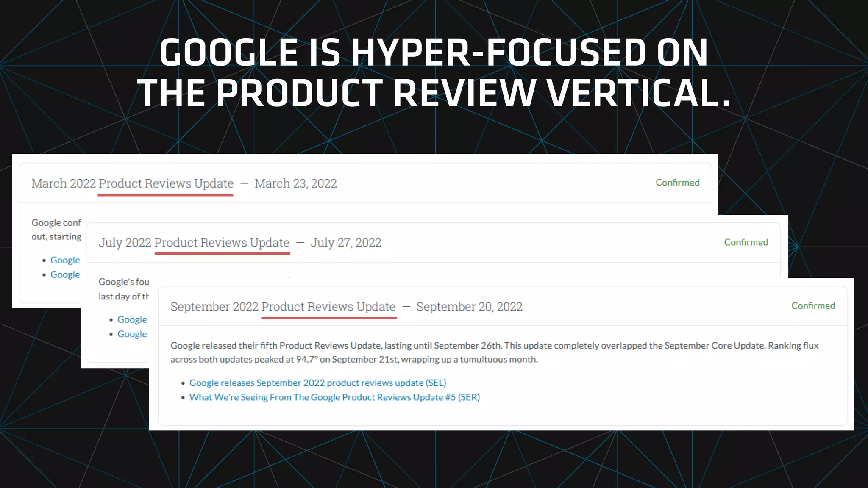868x488 pixels.
Task: Click the date 'March 23, 2022'
Action: point(295,183)
